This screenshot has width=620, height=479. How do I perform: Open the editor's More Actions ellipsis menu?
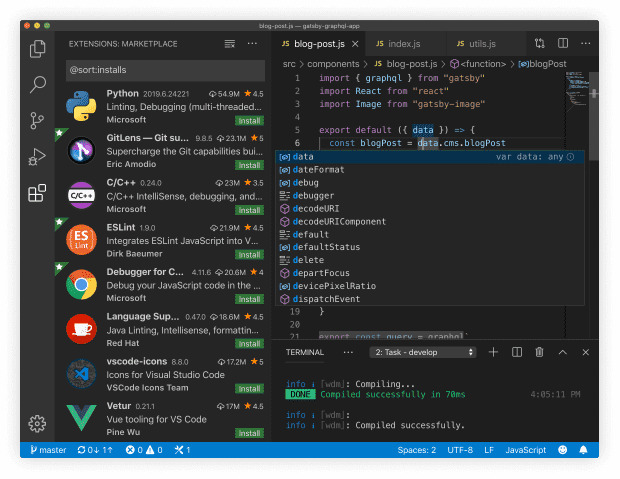pos(587,44)
